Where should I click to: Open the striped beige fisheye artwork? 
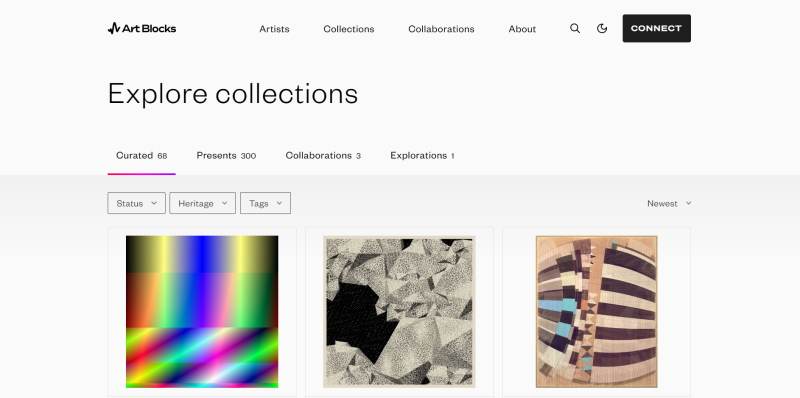[596, 311]
